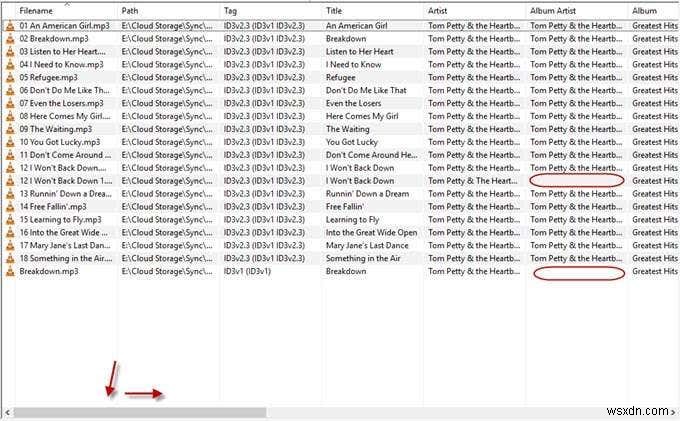The image size is (680, 421).
Task: Click the VLC icon for 18 Something in the Air
Action: tap(10, 259)
